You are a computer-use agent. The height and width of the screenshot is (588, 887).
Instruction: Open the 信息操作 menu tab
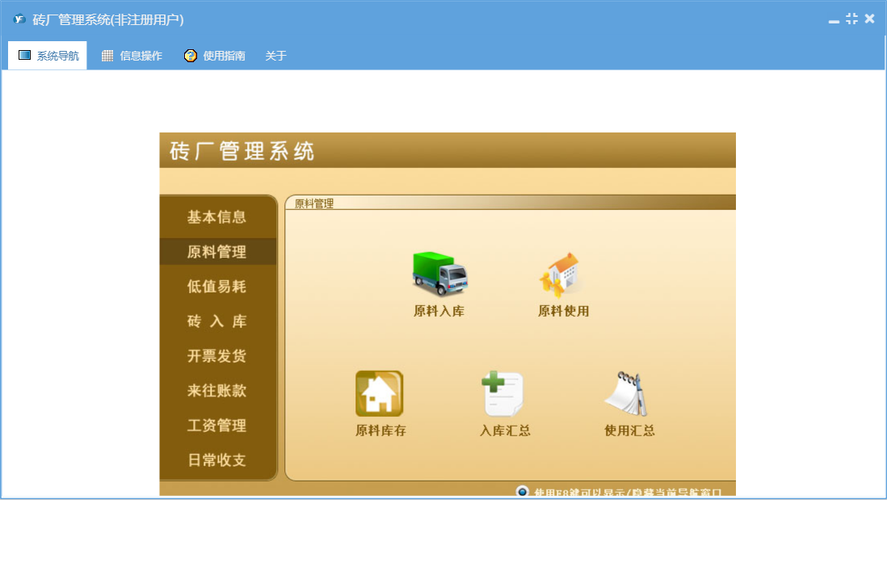coord(131,56)
